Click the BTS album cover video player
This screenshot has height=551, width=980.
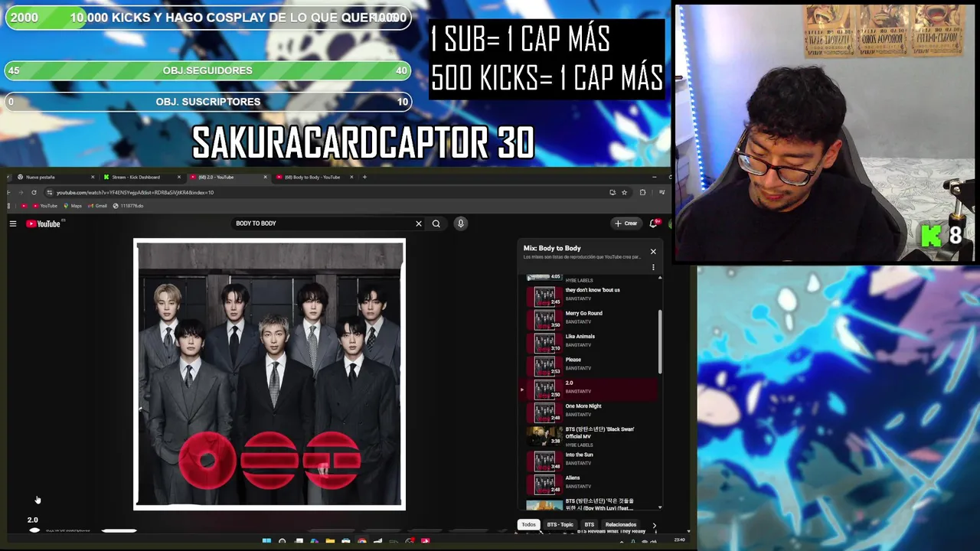coord(269,374)
